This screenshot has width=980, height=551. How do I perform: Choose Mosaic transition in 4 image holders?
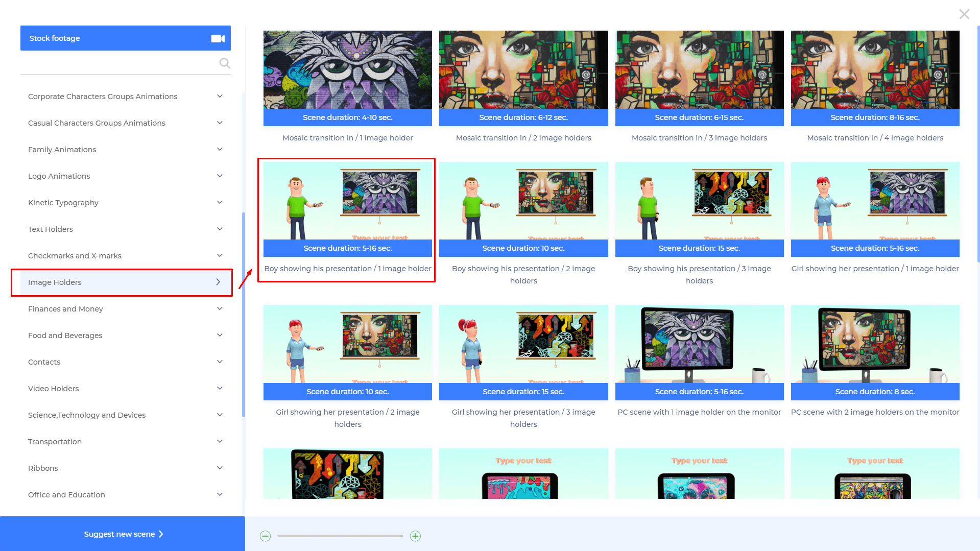[875, 78]
